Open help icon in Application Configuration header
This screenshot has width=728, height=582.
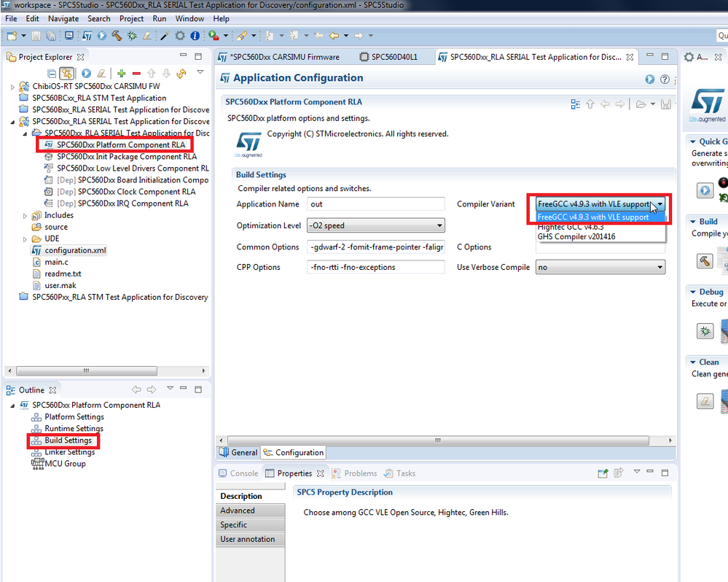(x=665, y=79)
